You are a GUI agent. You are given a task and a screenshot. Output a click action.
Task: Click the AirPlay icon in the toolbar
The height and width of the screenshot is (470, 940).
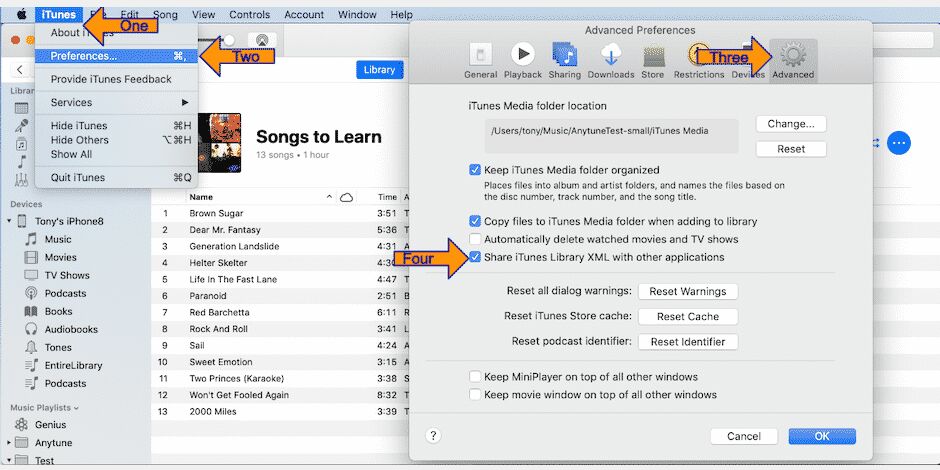[x=262, y=41]
